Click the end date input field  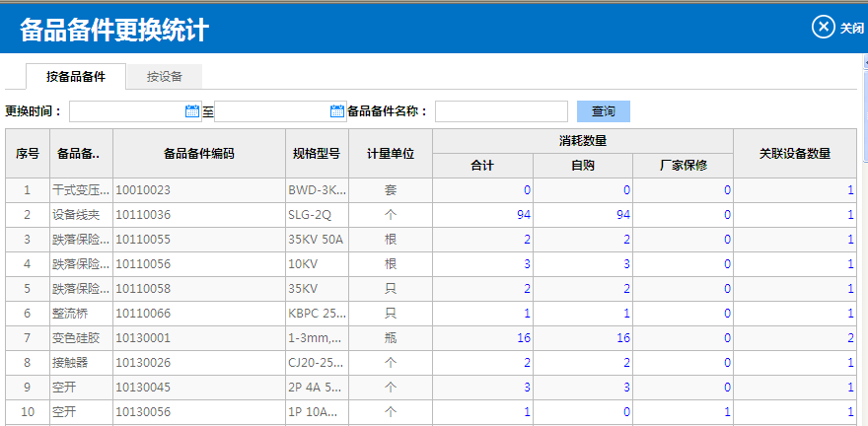point(271,111)
